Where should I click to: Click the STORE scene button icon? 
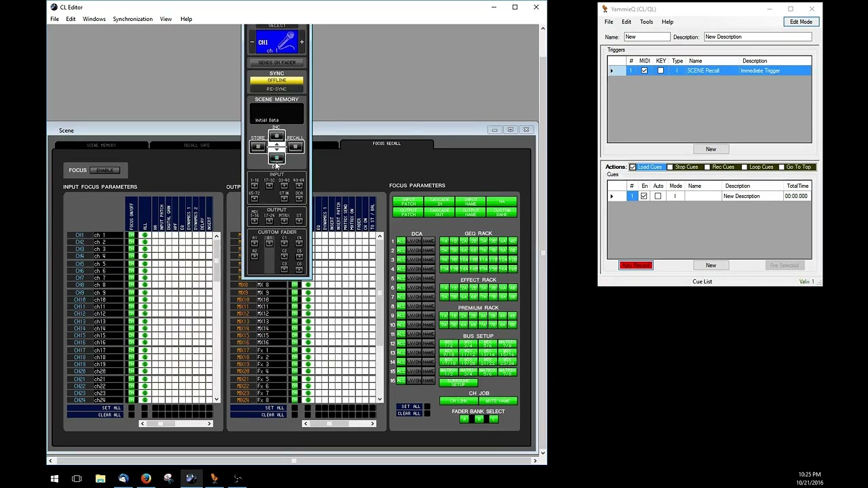click(258, 146)
